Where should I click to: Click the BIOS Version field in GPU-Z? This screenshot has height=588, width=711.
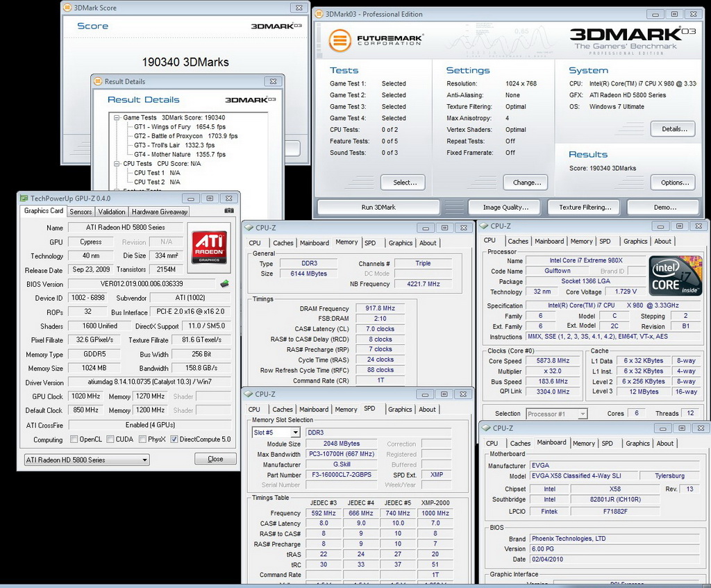click(x=142, y=284)
